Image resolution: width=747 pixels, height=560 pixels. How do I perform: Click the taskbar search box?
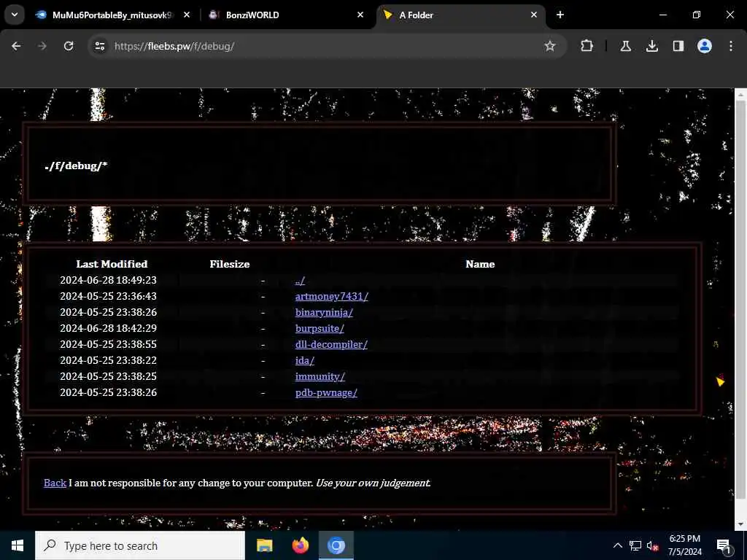tap(140, 545)
